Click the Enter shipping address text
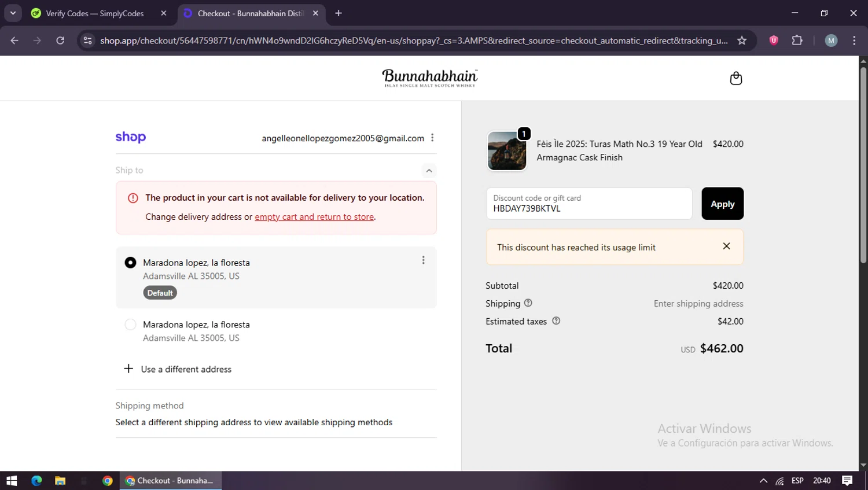The height and width of the screenshot is (490, 868). pos(698,304)
